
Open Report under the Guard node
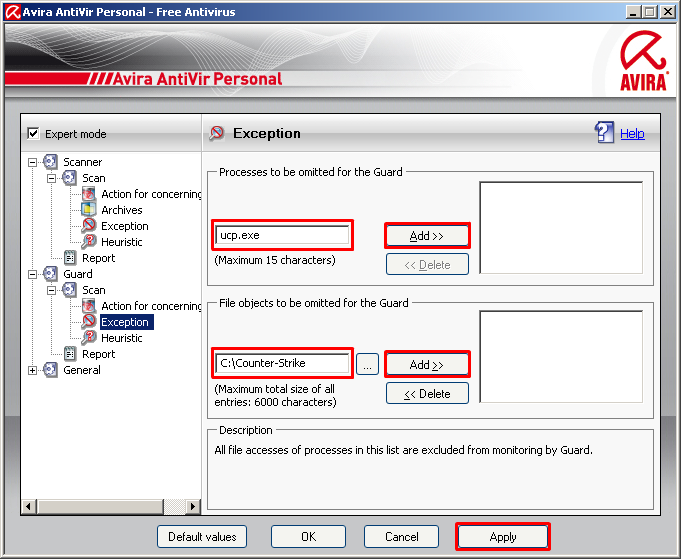99,354
